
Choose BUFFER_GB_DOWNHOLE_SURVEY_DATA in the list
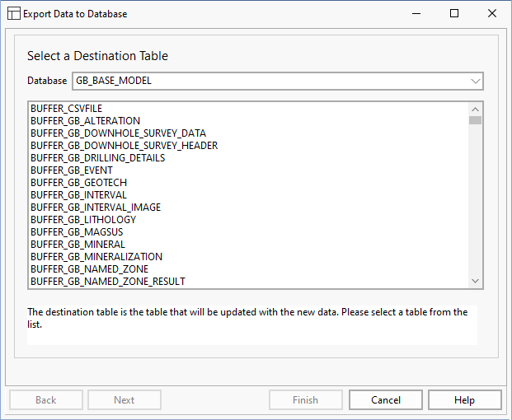(x=118, y=133)
